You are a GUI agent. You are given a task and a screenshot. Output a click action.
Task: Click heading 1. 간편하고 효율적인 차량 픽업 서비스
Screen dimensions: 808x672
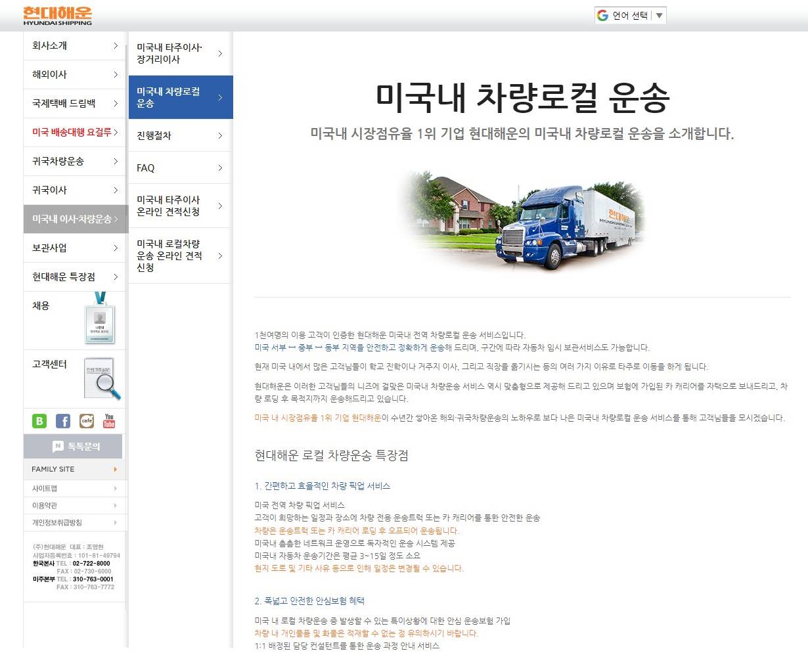point(323,486)
